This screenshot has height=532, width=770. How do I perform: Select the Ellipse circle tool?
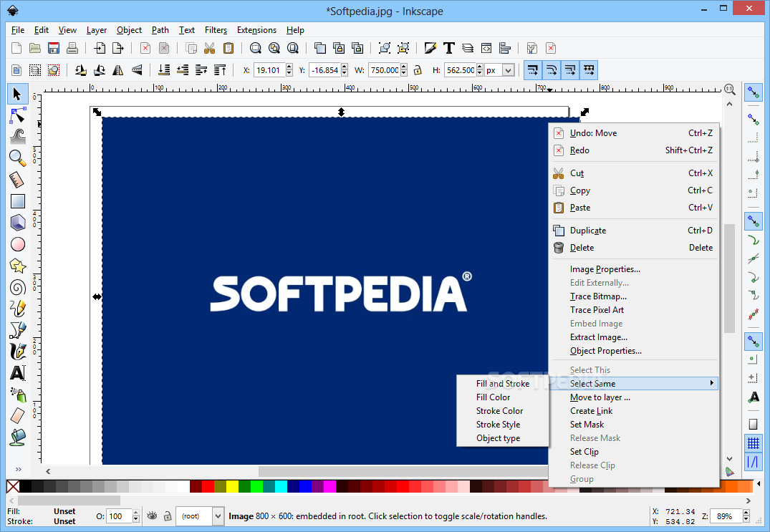coord(17,244)
